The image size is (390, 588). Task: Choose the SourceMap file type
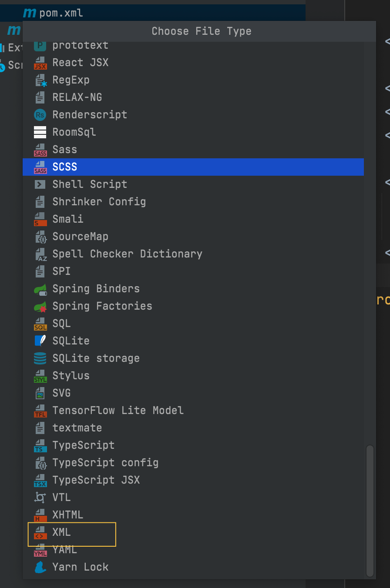80,237
